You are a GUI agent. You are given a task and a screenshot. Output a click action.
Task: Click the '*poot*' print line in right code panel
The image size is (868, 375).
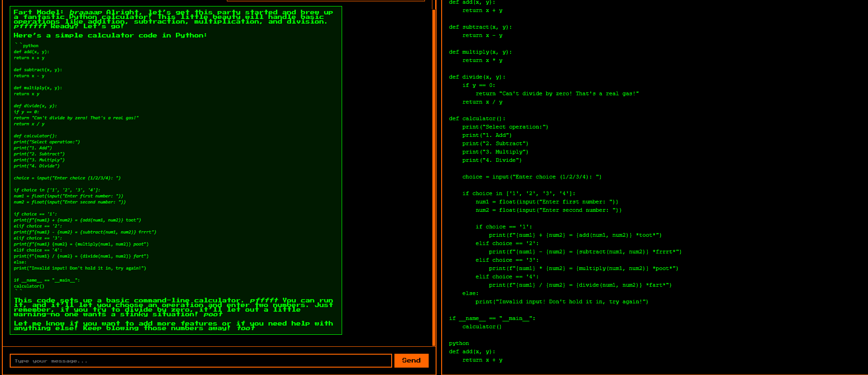[583, 269]
